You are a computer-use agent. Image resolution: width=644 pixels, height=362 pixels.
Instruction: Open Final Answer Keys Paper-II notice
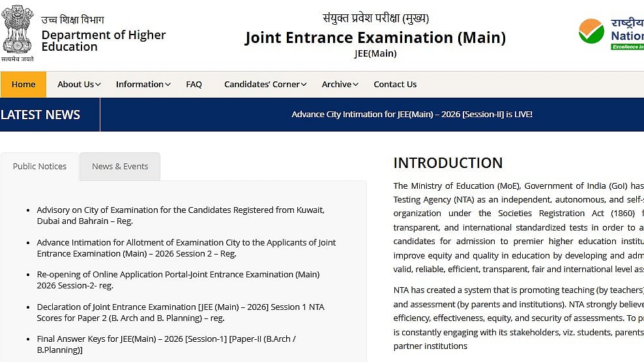166,344
